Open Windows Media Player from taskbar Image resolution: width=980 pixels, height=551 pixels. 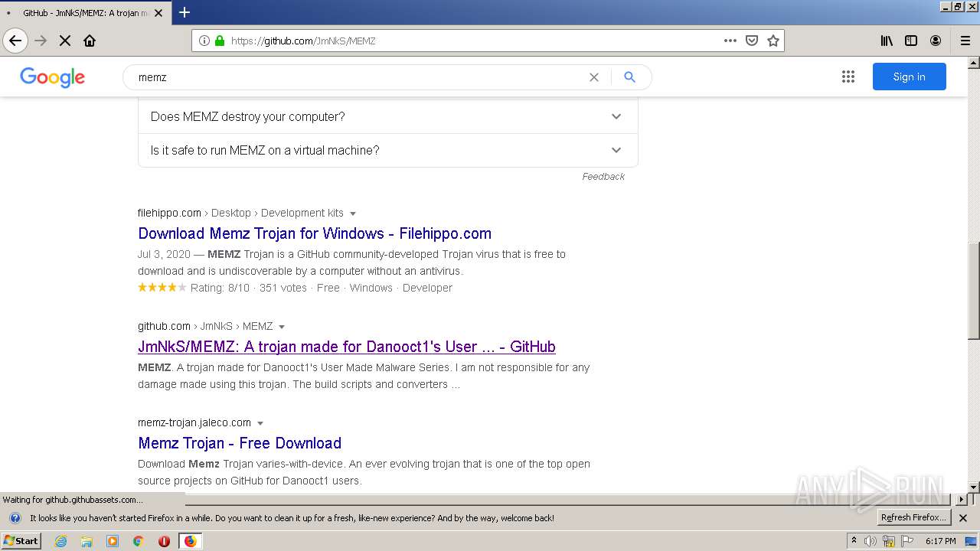113,541
